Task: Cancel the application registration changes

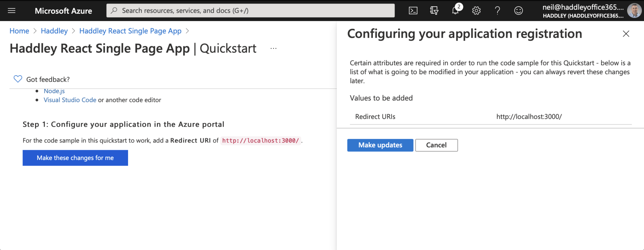Action: tap(436, 145)
